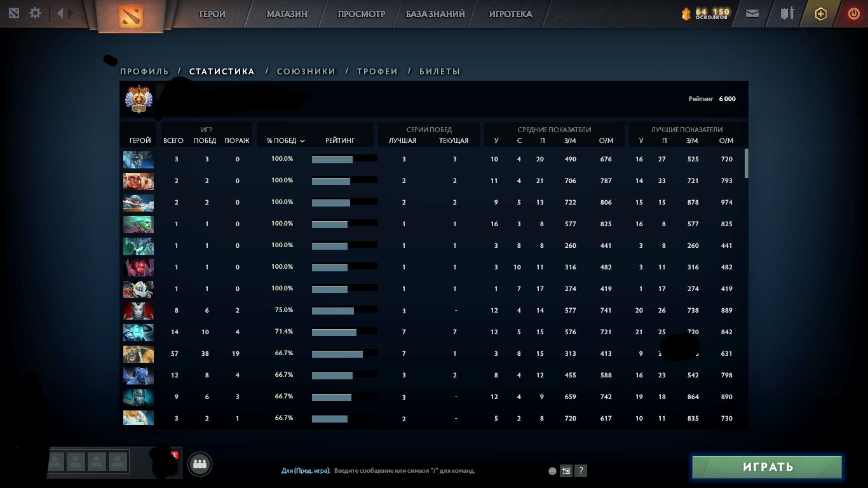Open the armory shield icon
Viewport: 868px width, 488px height.
click(x=787, y=13)
